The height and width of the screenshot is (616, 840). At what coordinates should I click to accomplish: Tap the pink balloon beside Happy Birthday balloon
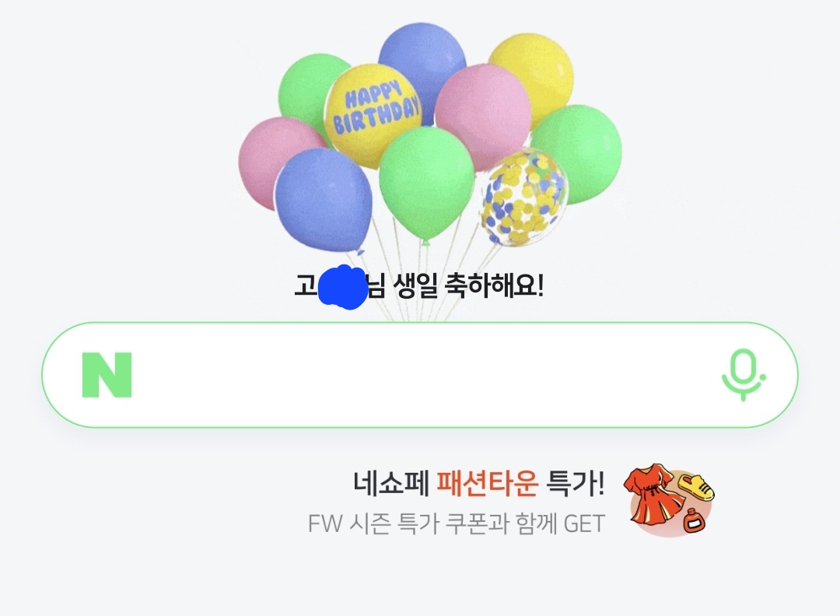coord(482,115)
